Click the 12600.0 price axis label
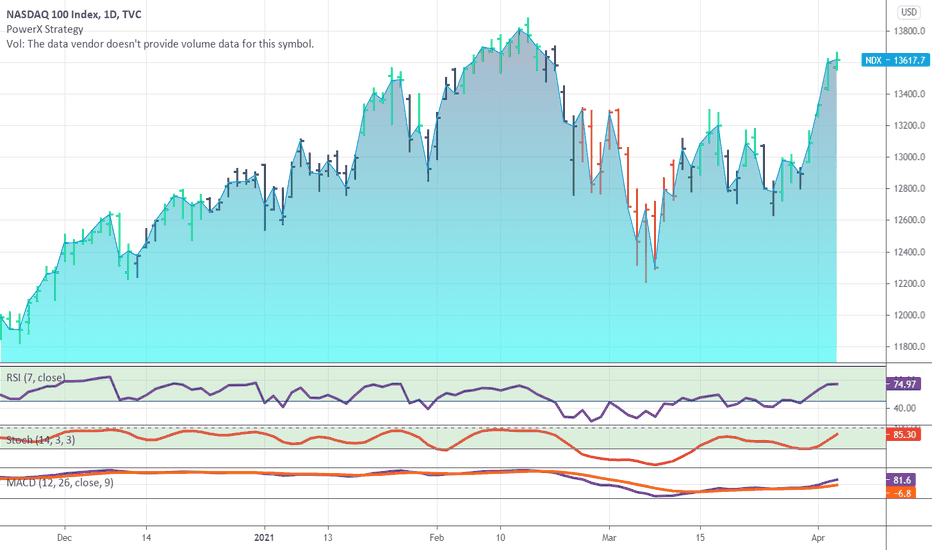 click(909, 220)
